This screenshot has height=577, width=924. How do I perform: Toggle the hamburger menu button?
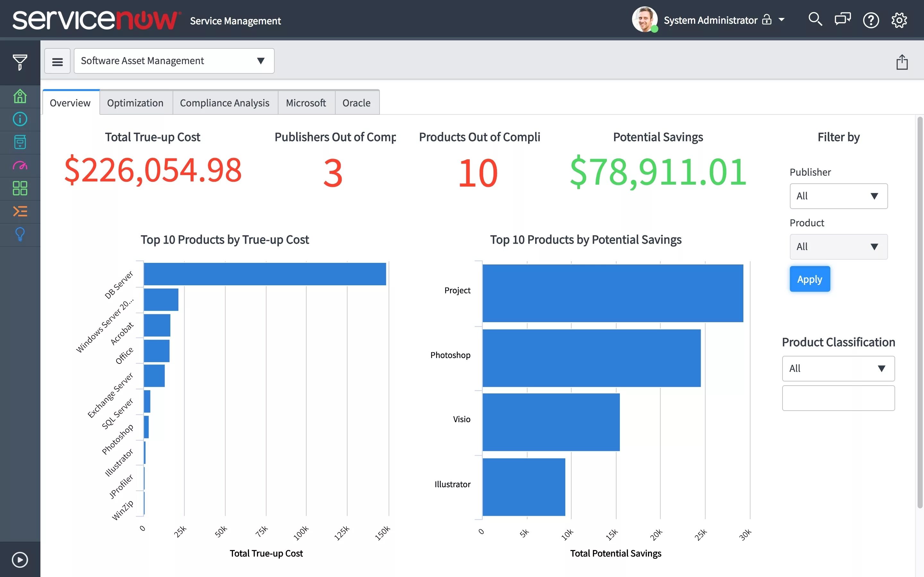click(x=57, y=62)
